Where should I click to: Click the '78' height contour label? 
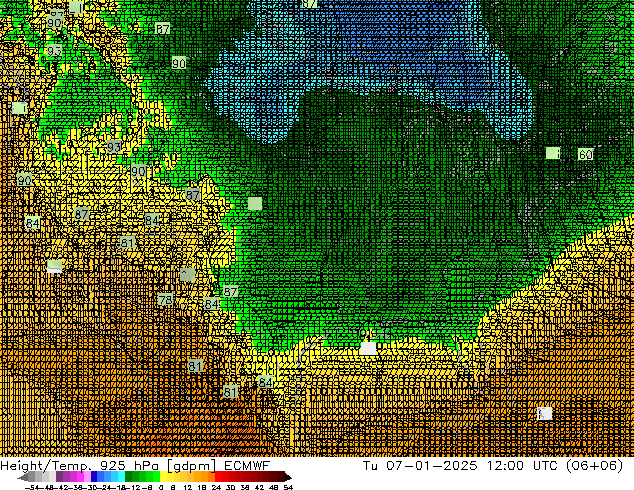(x=165, y=300)
